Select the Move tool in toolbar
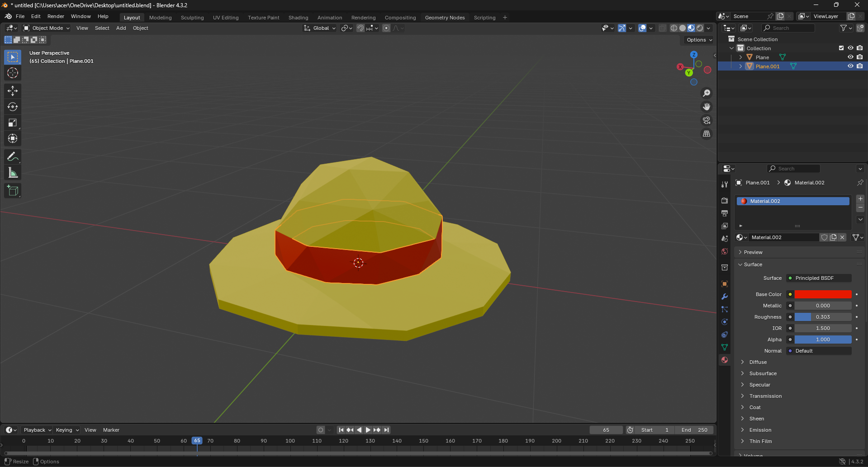 (x=13, y=91)
